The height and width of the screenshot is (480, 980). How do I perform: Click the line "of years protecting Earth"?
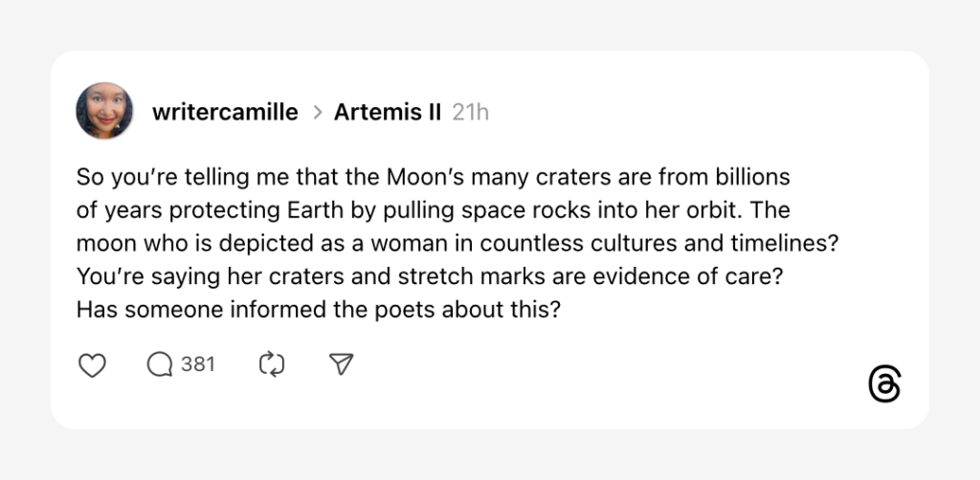coord(433,209)
